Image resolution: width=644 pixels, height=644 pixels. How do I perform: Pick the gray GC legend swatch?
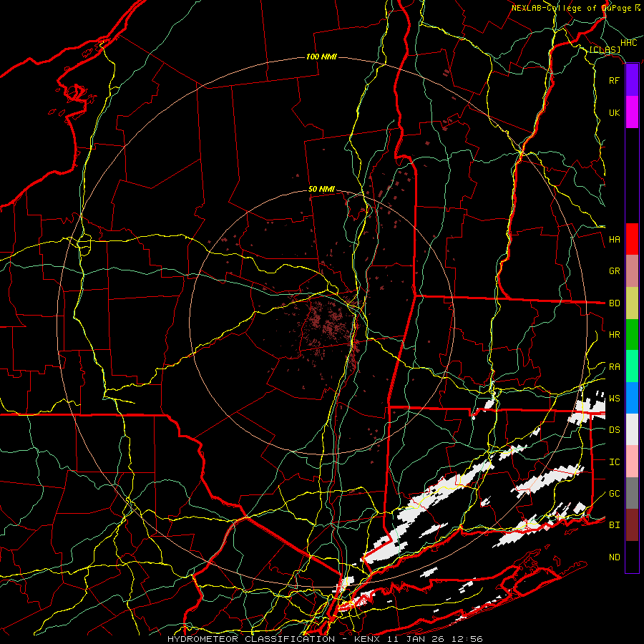(x=632, y=493)
